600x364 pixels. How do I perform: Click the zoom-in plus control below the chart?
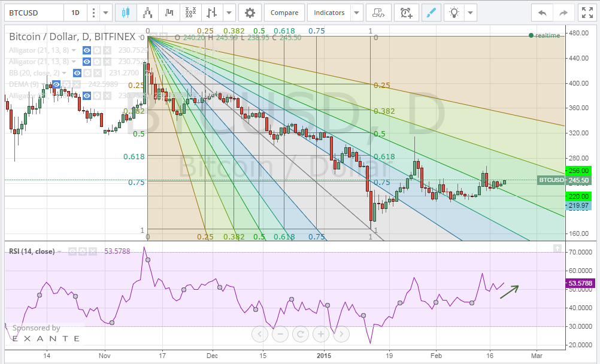click(320, 334)
